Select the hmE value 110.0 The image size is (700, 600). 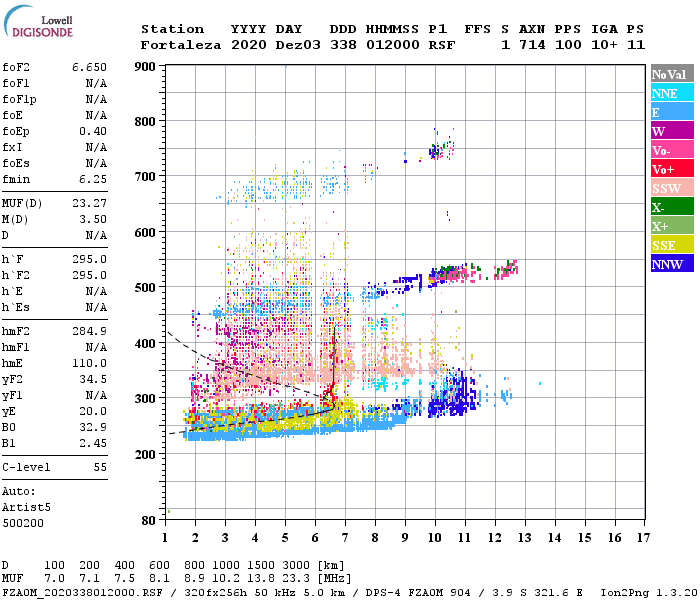[x=89, y=363]
